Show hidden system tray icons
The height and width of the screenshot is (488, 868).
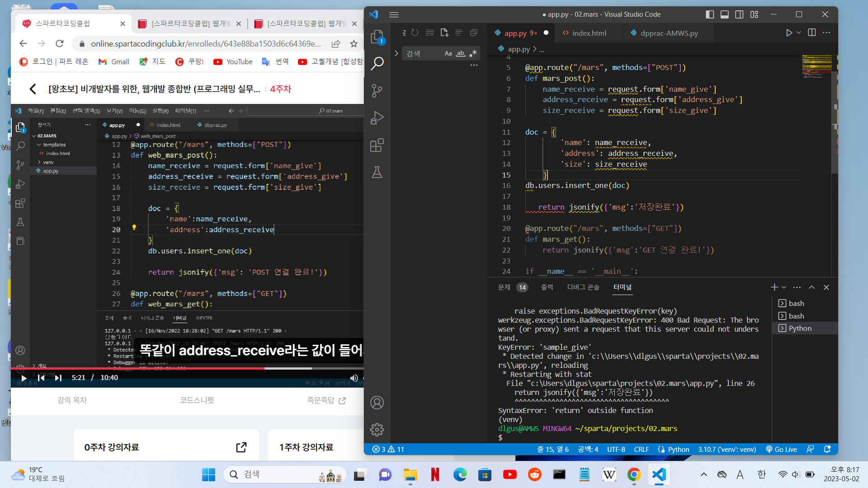point(703,474)
